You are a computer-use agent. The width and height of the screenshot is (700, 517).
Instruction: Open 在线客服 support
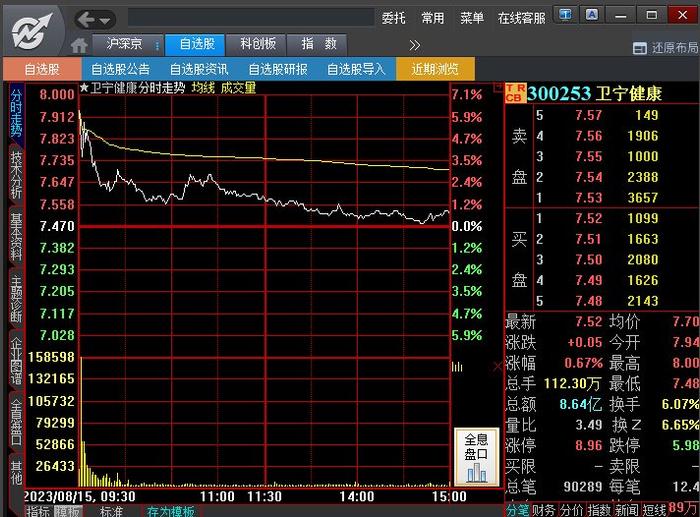click(521, 18)
